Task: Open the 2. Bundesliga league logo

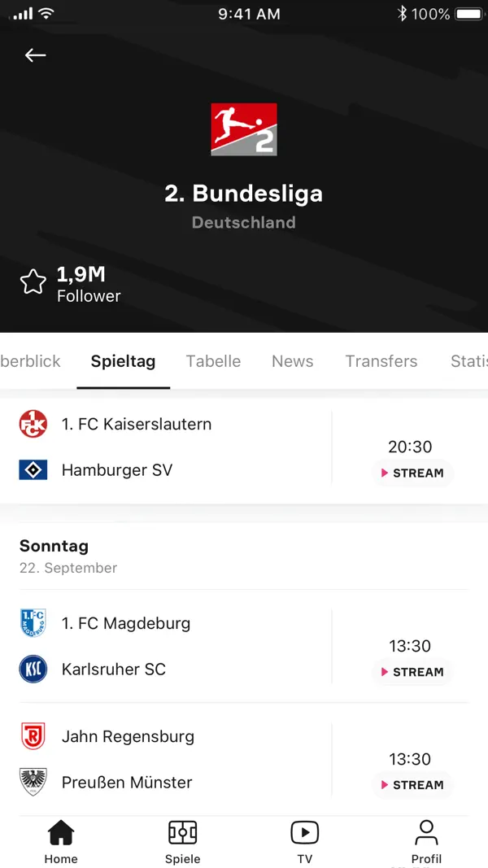Action: coord(243,128)
